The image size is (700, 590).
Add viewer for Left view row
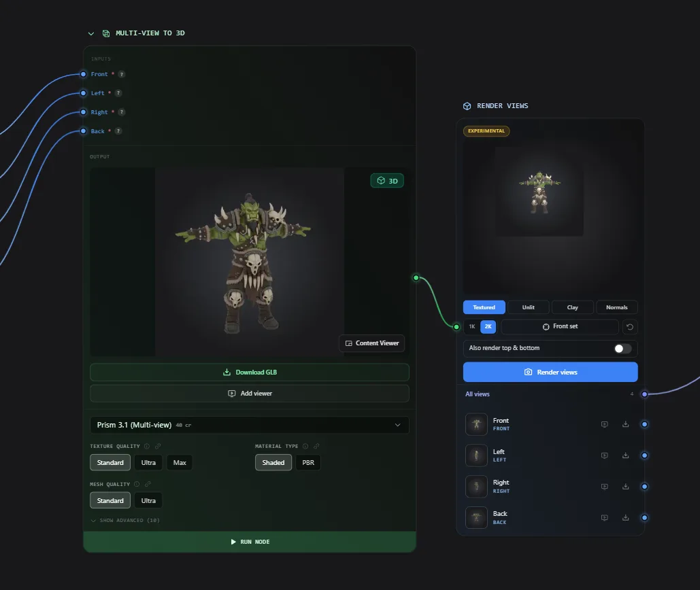point(605,455)
